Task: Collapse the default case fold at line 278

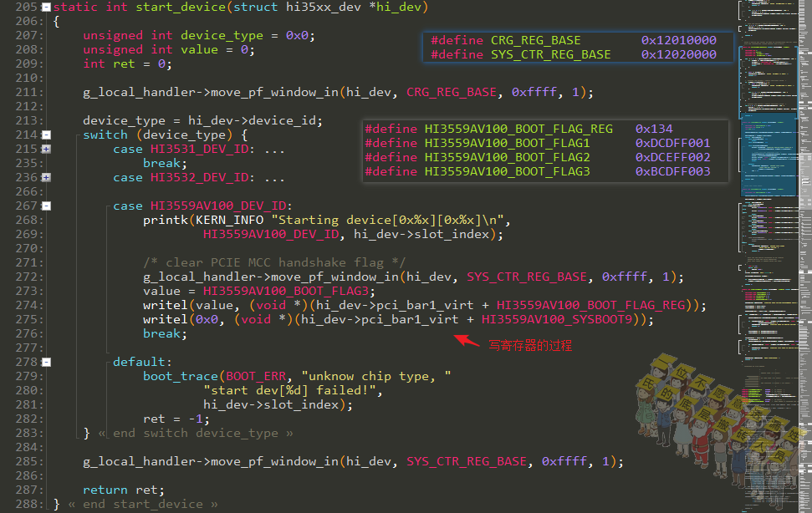Action: click(x=46, y=362)
